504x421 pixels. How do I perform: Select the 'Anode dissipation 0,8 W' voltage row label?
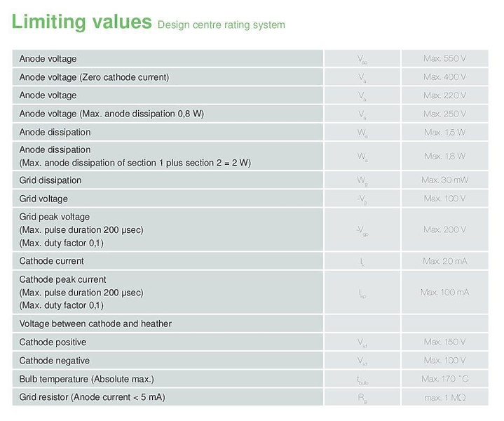pyautogui.click(x=111, y=114)
